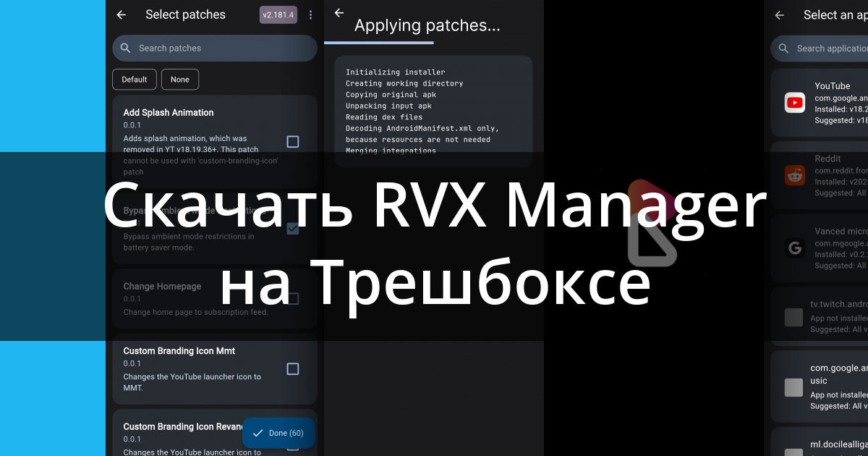Click the 'Initializing installer' log line
868x456 pixels.
[x=396, y=72]
